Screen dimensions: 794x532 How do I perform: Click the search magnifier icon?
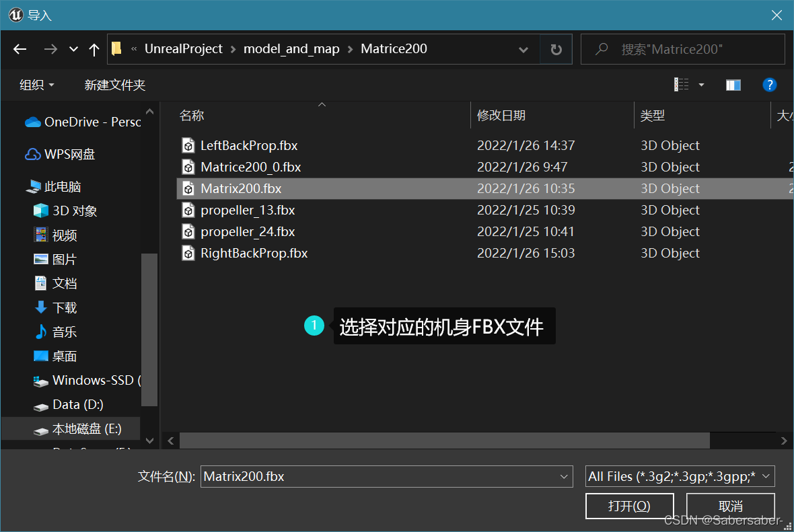tap(602, 49)
